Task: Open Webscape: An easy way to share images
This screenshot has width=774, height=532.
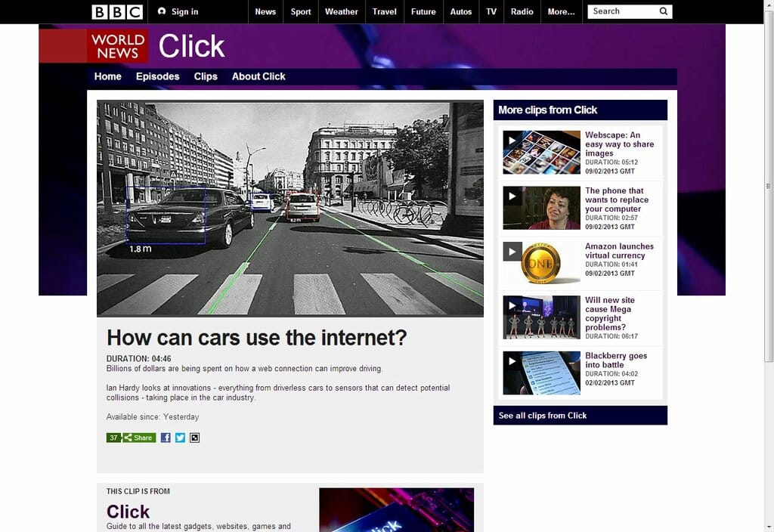Action: click(x=619, y=144)
